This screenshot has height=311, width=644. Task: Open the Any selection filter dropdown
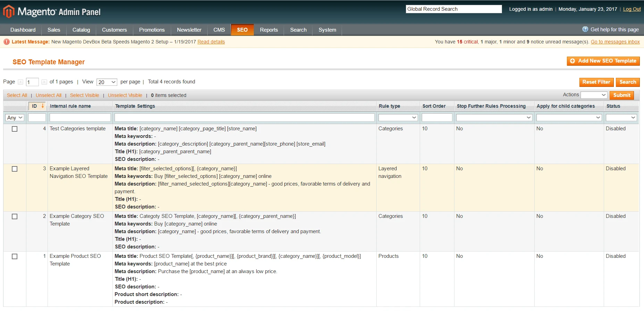click(x=15, y=118)
